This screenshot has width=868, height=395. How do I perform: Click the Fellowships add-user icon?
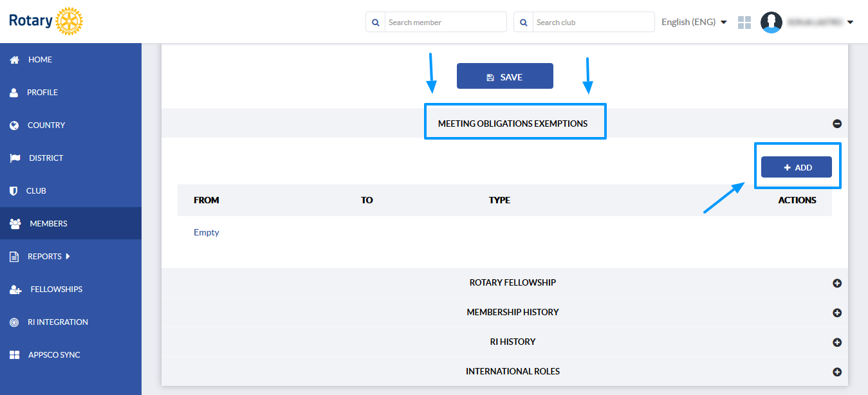point(15,289)
